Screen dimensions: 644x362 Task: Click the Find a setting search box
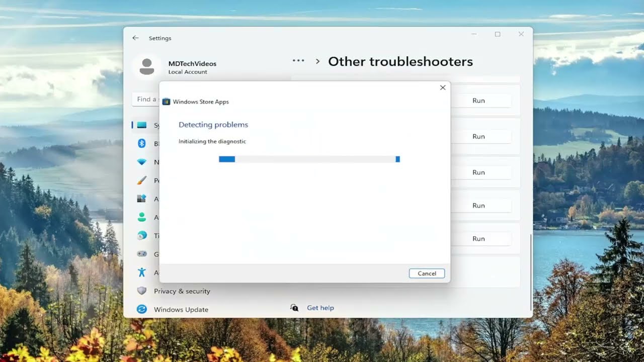146,99
